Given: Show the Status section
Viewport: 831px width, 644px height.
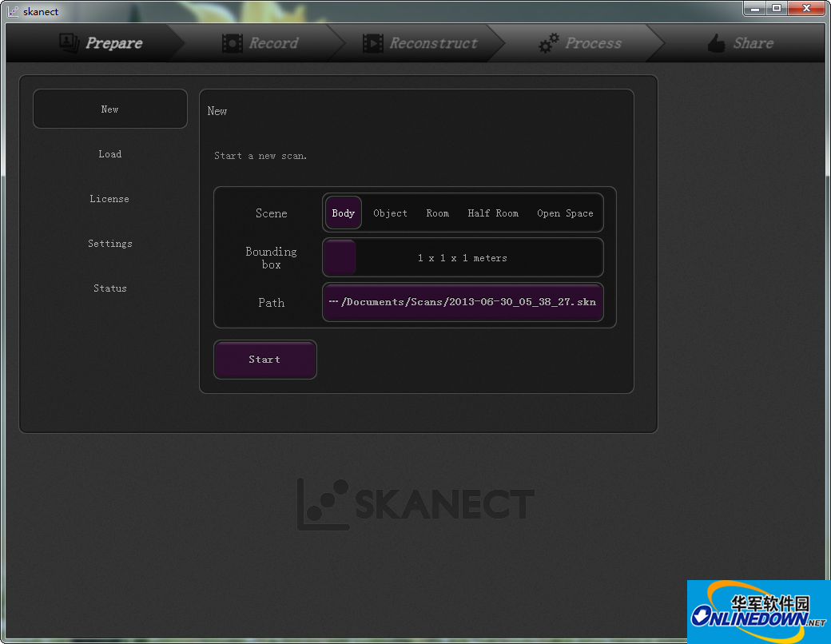Looking at the screenshot, I should click(x=110, y=288).
